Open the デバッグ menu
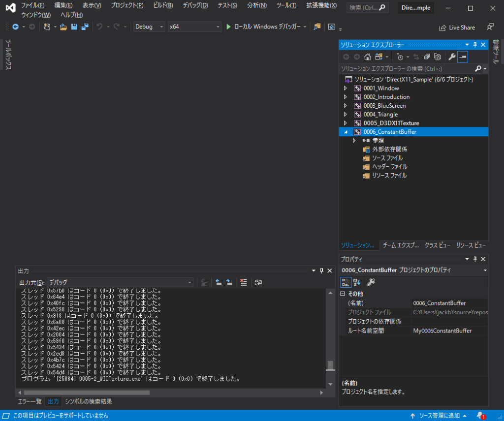Viewport: 504px width, 421px height. point(195,5)
